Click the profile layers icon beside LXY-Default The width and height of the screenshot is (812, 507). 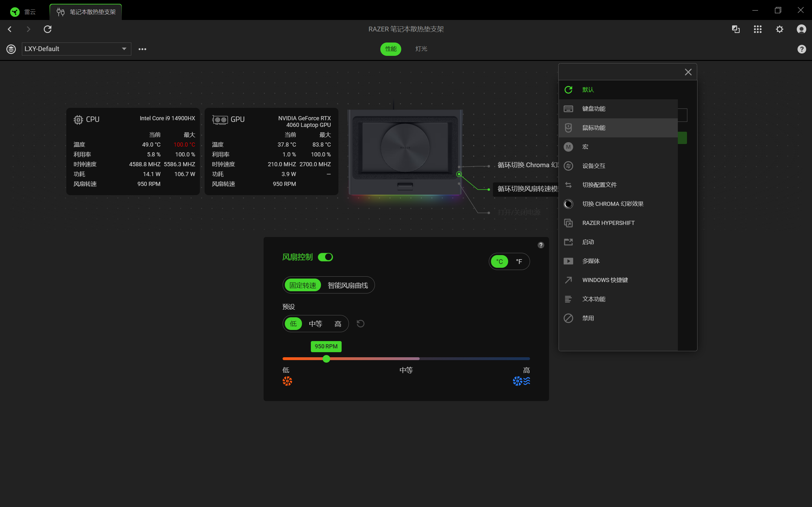11,49
